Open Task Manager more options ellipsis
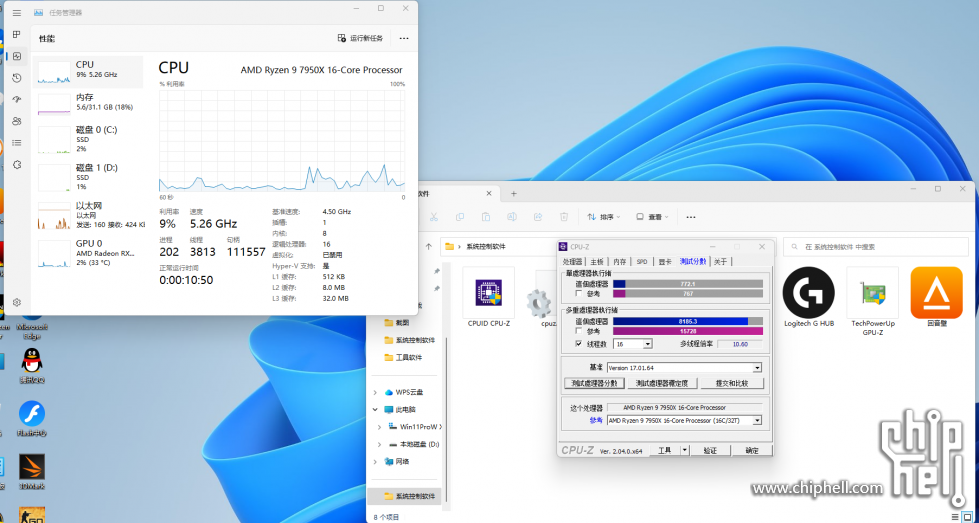979x523 pixels. 404,38
